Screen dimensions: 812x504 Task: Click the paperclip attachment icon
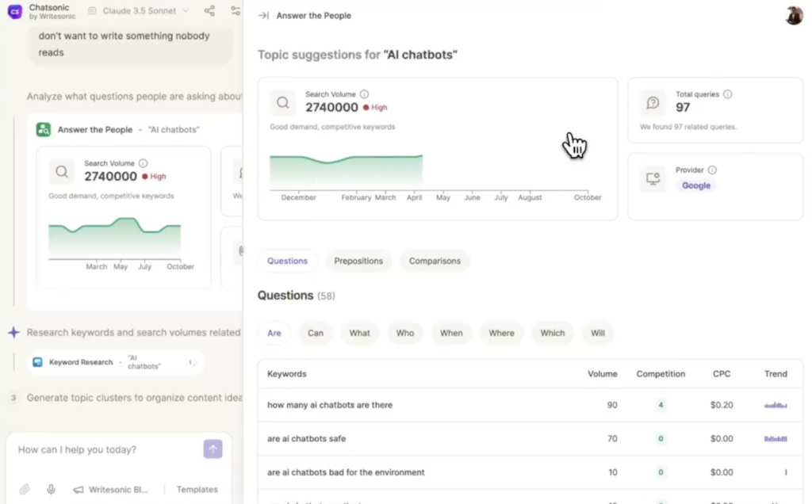click(x=25, y=489)
